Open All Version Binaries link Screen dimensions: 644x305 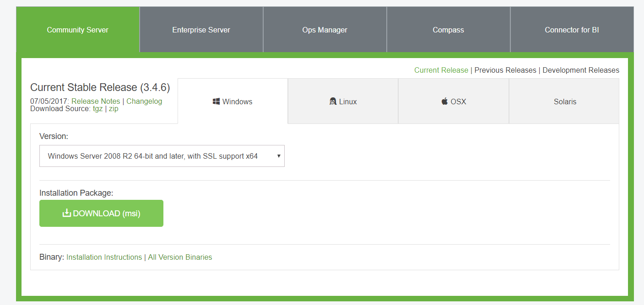(x=180, y=257)
